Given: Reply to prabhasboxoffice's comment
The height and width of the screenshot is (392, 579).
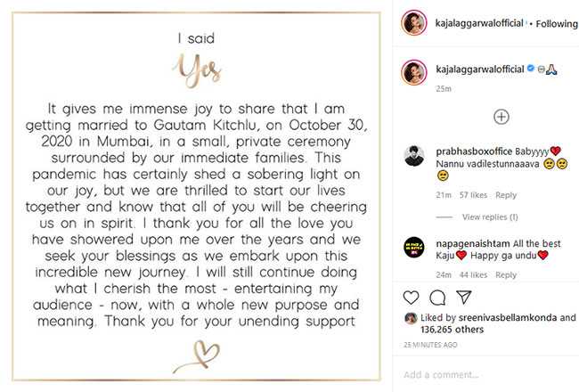Looking at the screenshot, I should pos(506,195).
